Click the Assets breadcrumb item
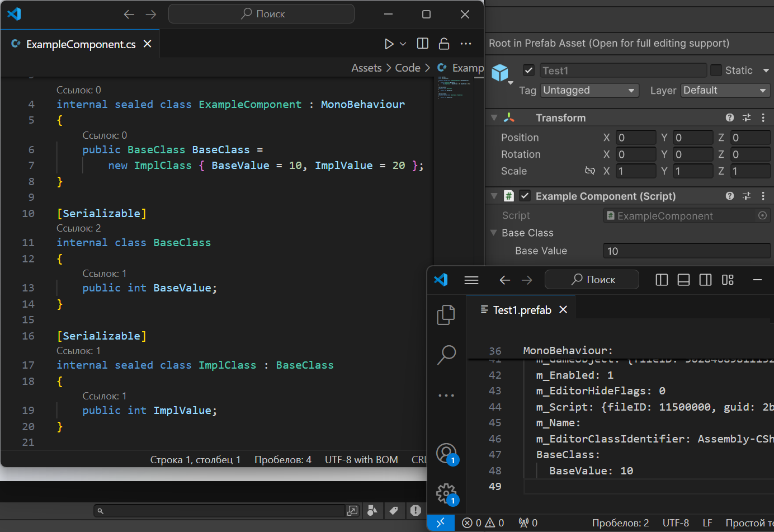The height and width of the screenshot is (532, 774). pyautogui.click(x=366, y=68)
